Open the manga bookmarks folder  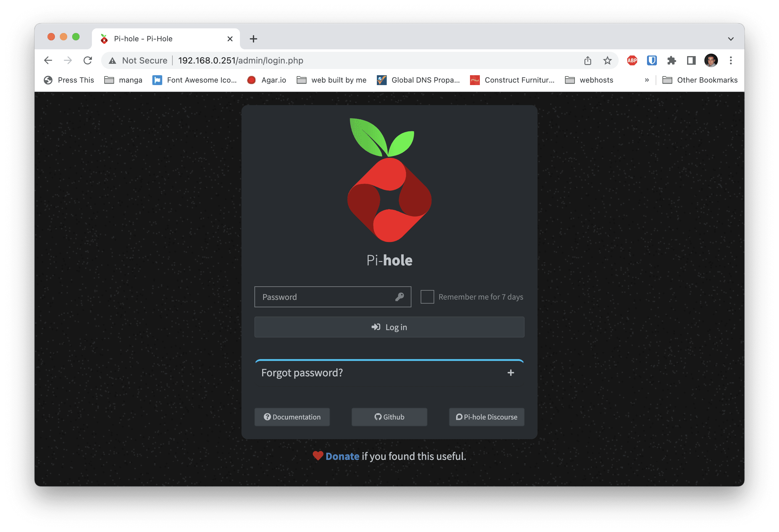(123, 80)
